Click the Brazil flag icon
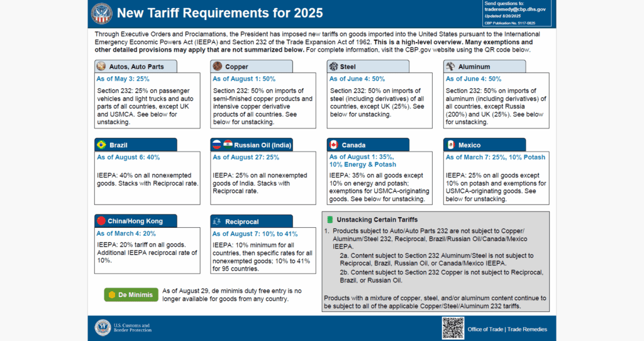The width and height of the screenshot is (644, 341). point(101,145)
